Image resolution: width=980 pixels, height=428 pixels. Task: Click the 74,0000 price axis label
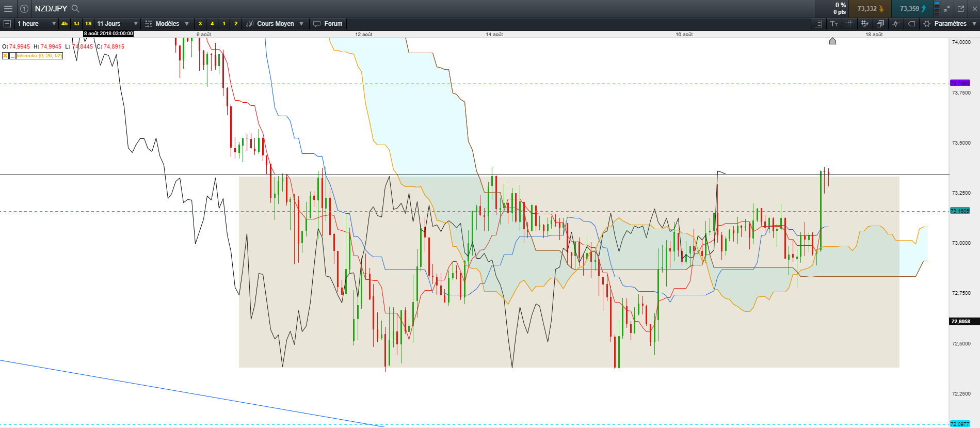(x=961, y=42)
